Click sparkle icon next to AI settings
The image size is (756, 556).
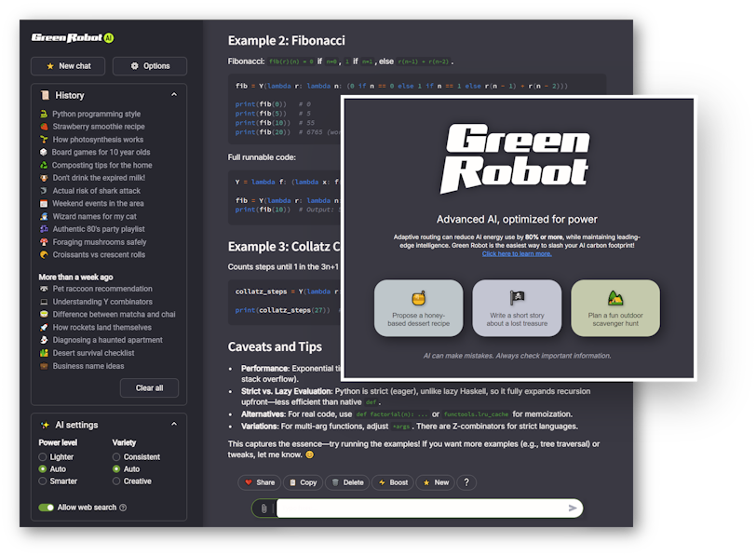coord(46,425)
